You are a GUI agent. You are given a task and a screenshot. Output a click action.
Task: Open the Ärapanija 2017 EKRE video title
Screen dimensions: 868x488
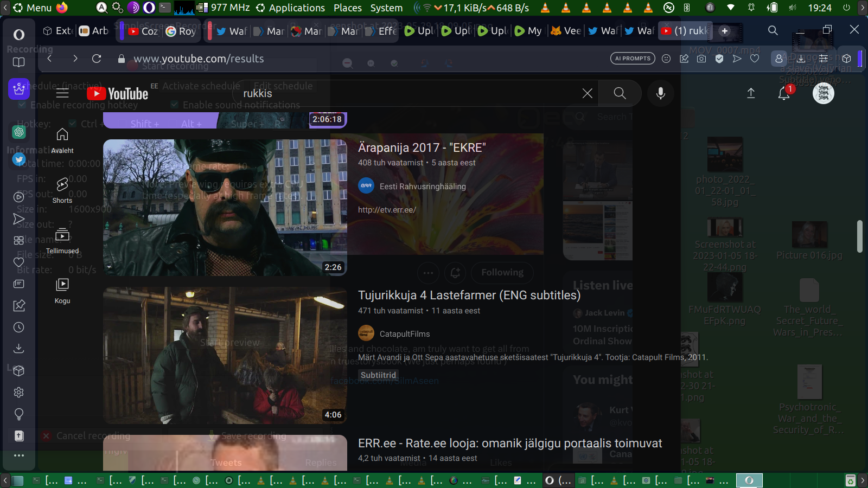click(422, 147)
